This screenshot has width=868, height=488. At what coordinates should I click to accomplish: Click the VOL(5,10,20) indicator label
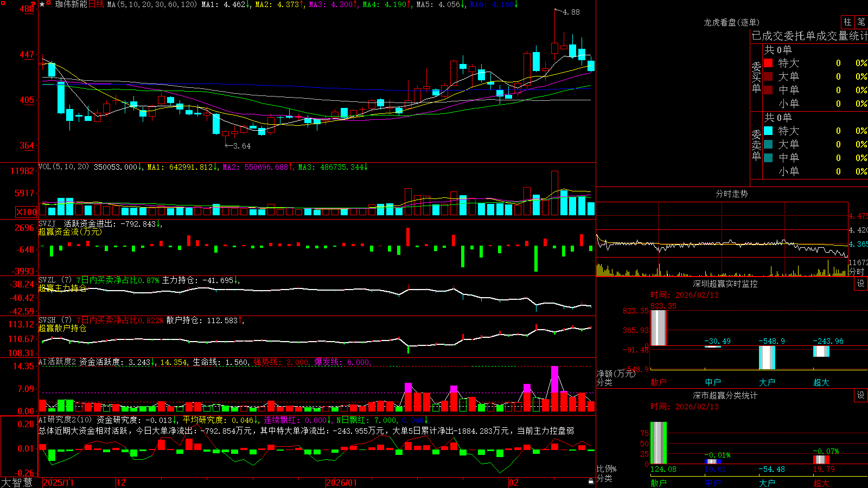point(63,167)
